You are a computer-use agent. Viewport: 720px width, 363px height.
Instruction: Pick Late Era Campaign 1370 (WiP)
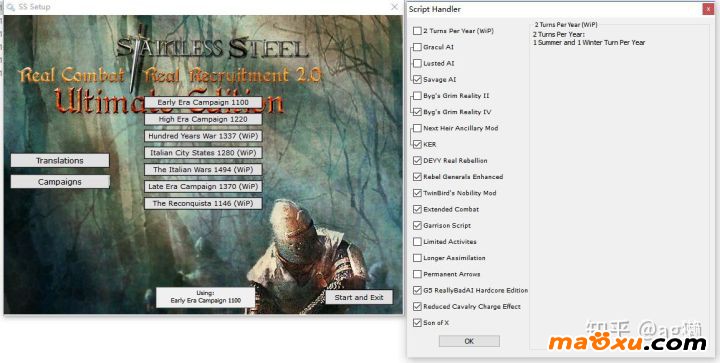click(203, 186)
